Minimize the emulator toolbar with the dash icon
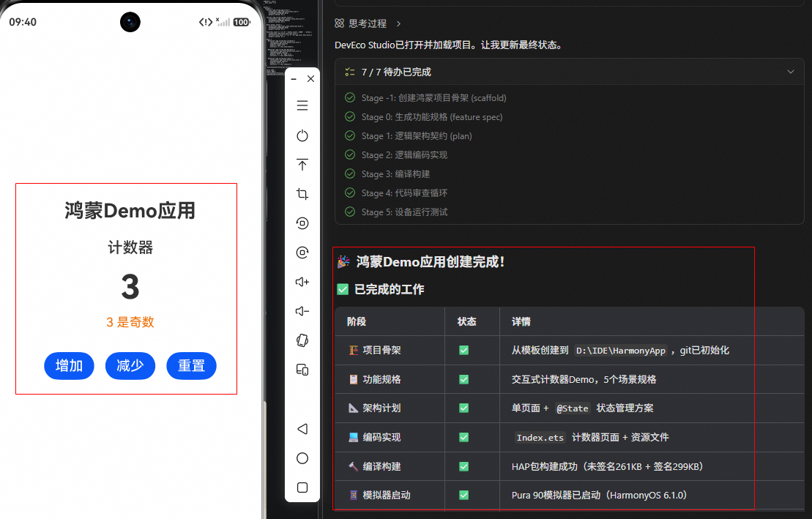The width and height of the screenshot is (812, 519). tap(294, 79)
